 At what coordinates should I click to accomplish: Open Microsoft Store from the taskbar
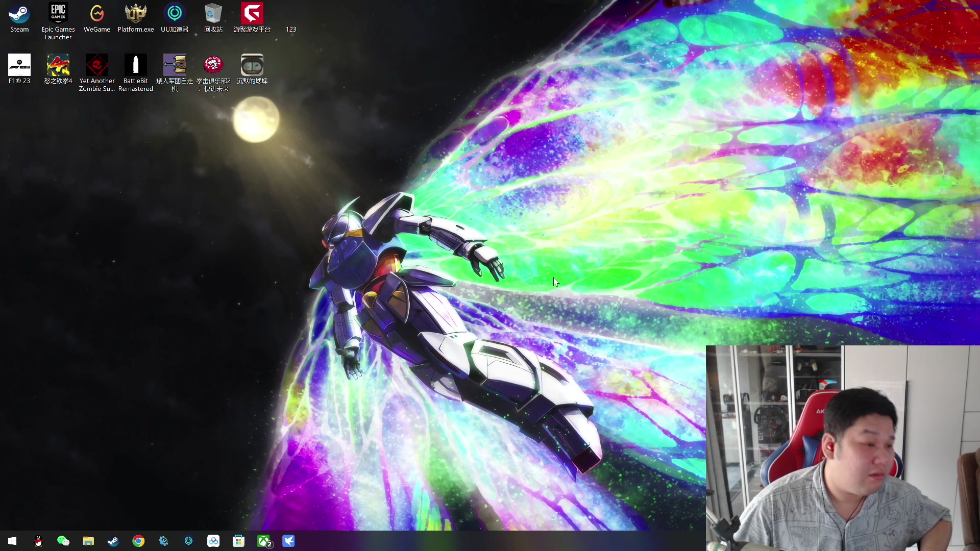click(x=238, y=541)
